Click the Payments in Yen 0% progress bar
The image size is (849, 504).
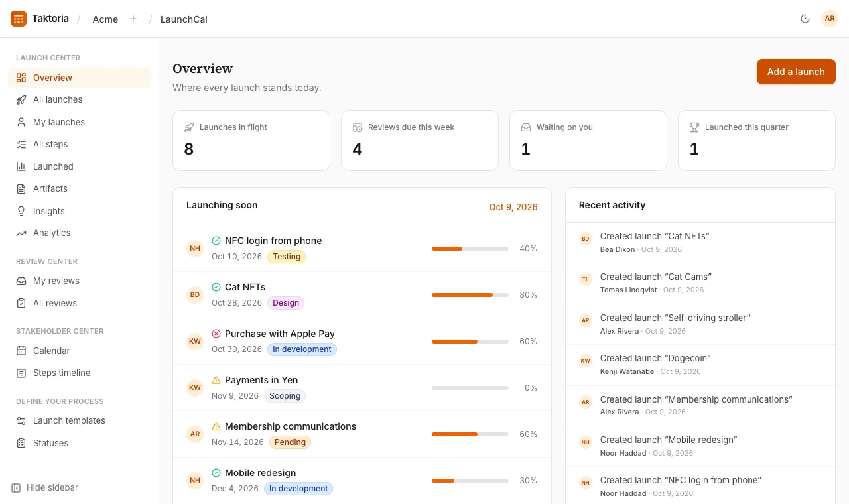470,388
